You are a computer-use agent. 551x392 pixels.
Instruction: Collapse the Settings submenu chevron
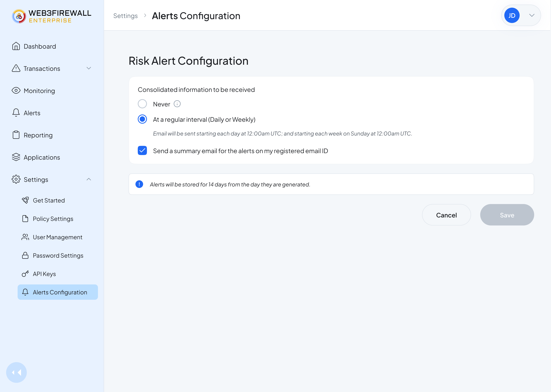point(89,179)
